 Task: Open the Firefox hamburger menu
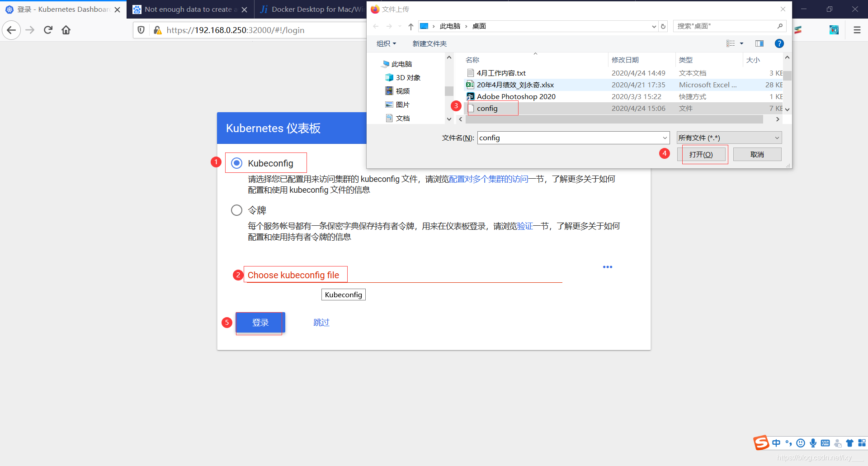pos(857,30)
